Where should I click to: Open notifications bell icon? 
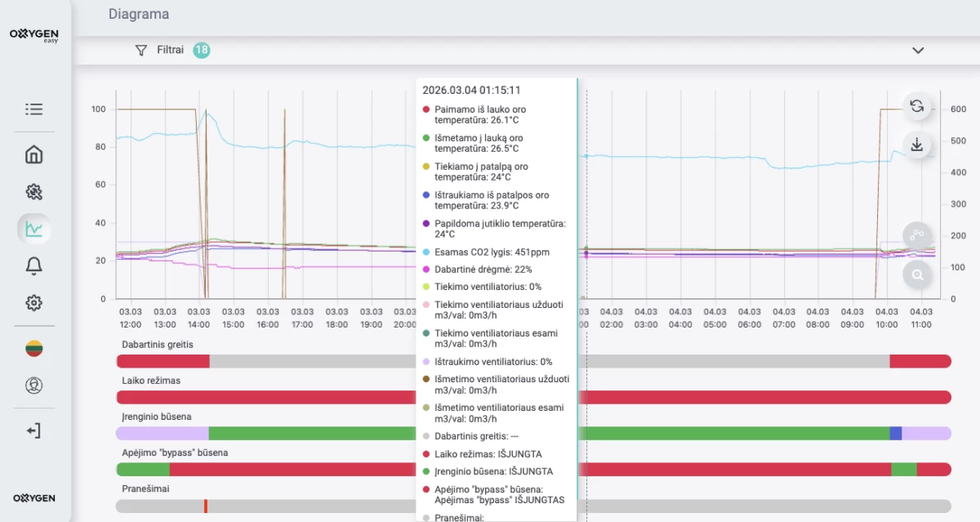(33, 265)
